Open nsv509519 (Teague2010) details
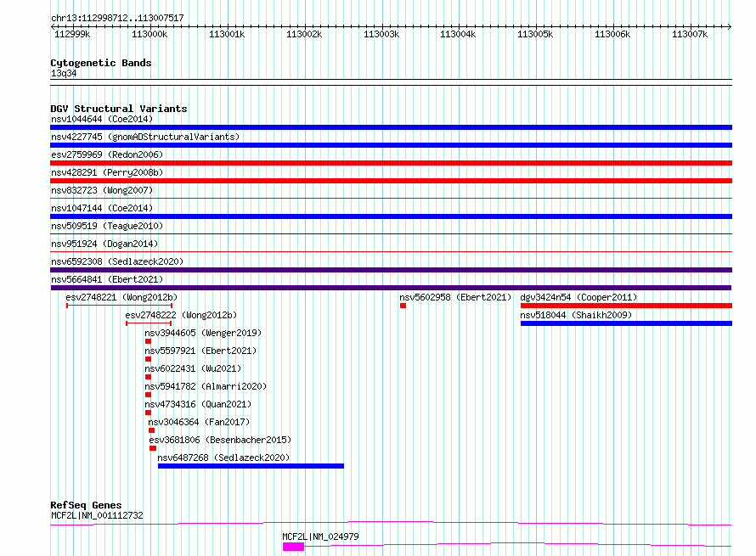Viewport: 756px width, 556px height. 107,226
